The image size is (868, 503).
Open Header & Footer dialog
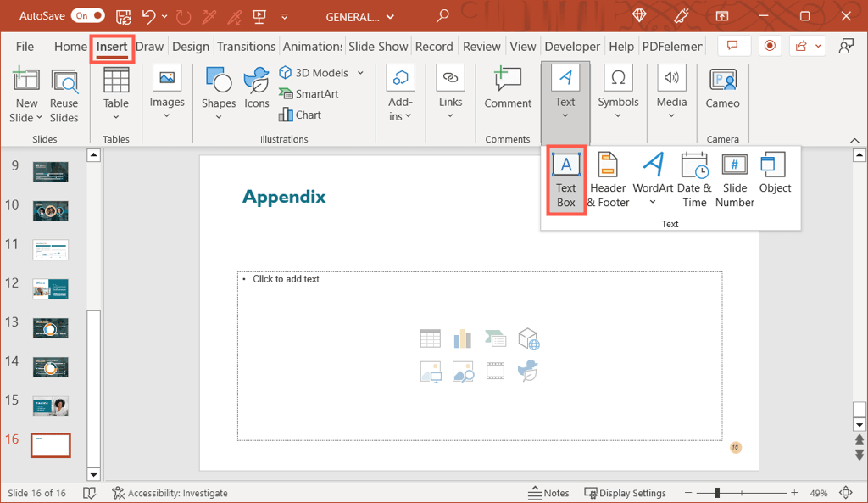[x=608, y=179]
